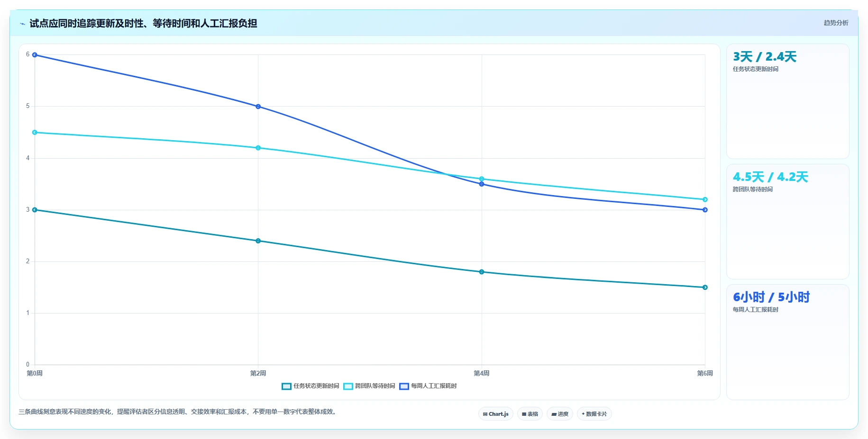Click the card caption 每周人工汇报耗时
This screenshot has width=868, height=439.
click(x=756, y=310)
